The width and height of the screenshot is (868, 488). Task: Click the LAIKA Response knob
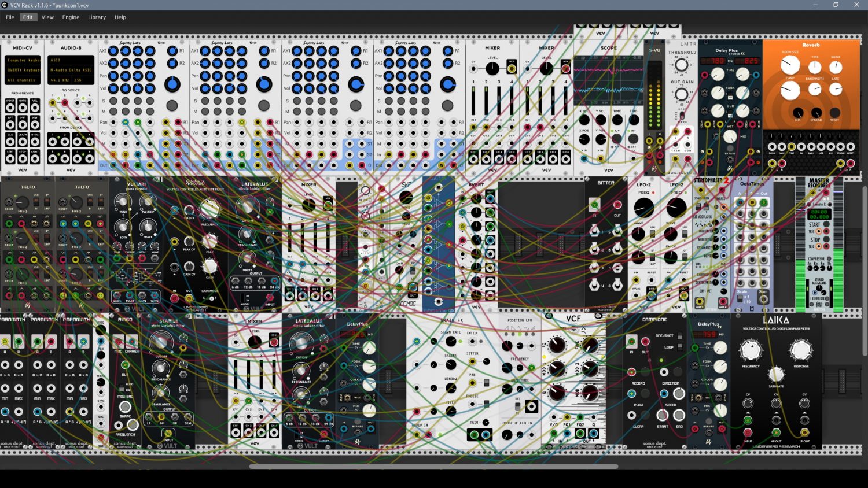[801, 350]
